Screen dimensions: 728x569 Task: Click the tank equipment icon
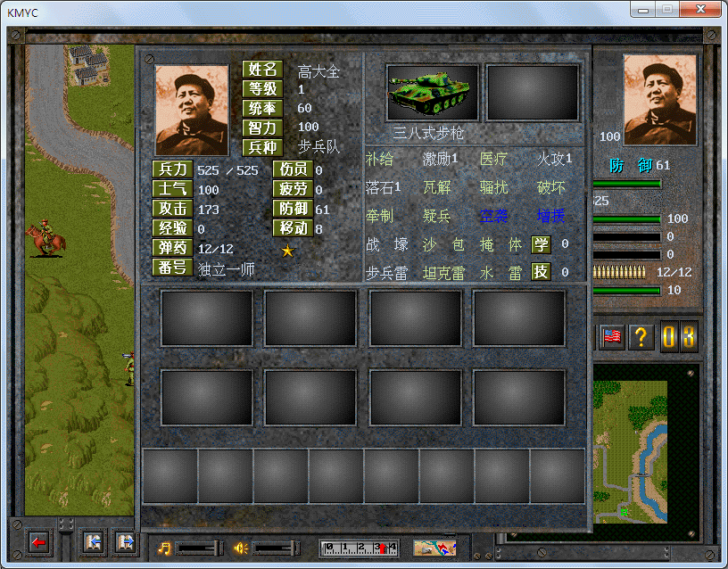432,93
